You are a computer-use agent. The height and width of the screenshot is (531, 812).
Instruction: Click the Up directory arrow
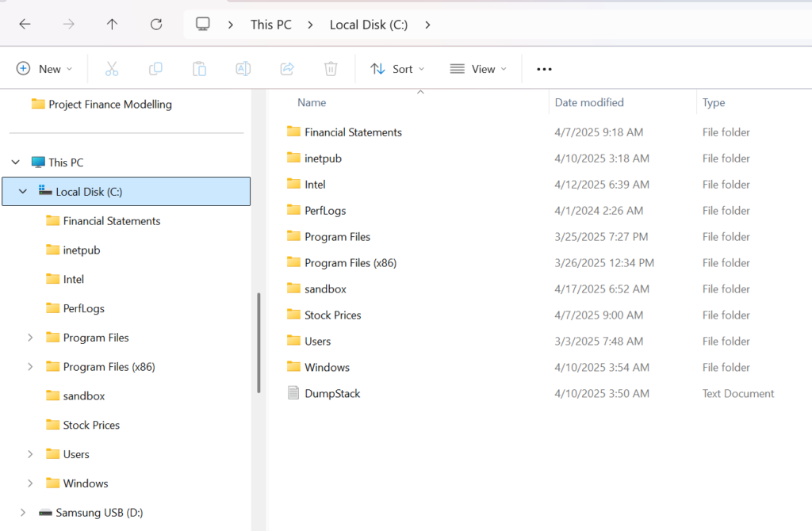pos(112,25)
